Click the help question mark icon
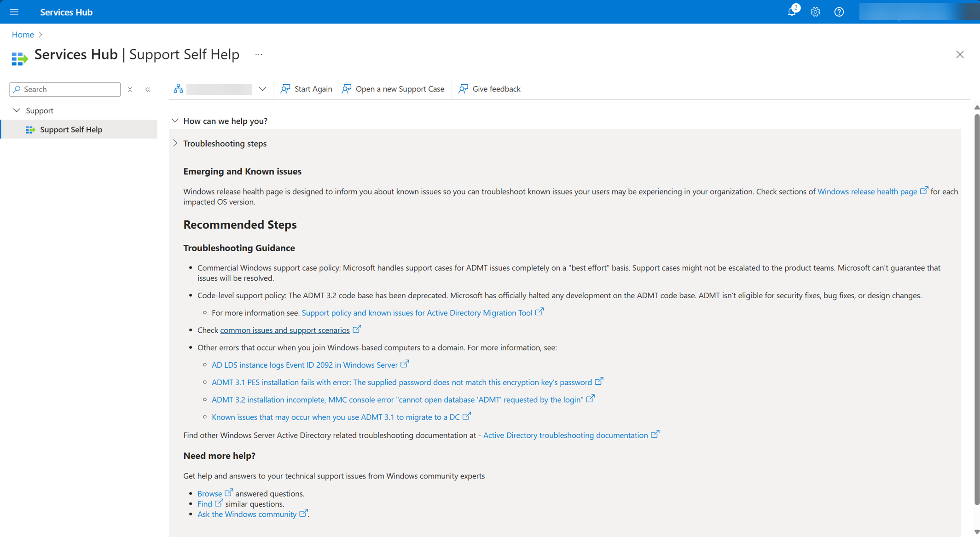The width and height of the screenshot is (980, 537). [x=841, y=12]
